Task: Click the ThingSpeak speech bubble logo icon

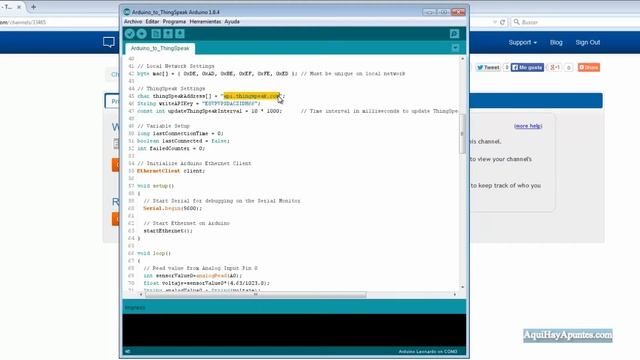Action: point(109,42)
